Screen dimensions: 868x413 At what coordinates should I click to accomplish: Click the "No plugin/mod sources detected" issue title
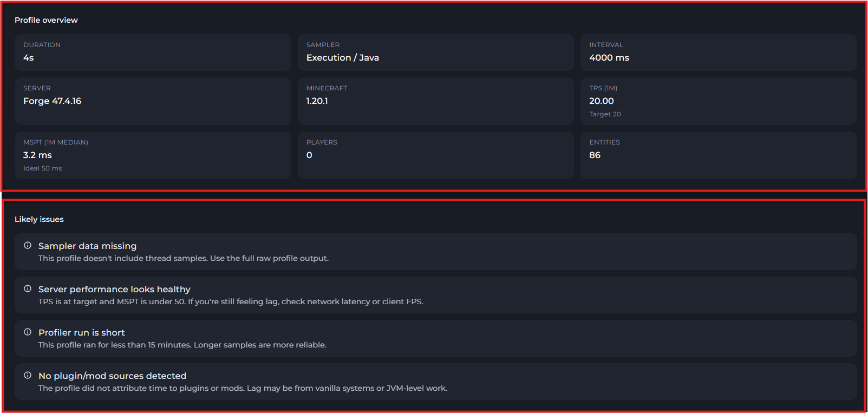(112, 376)
